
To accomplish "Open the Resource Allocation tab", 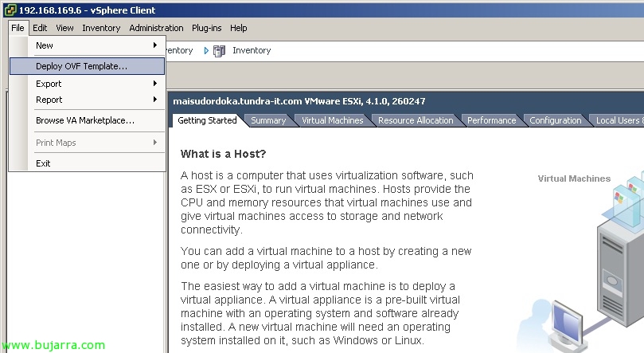I will 416,120.
